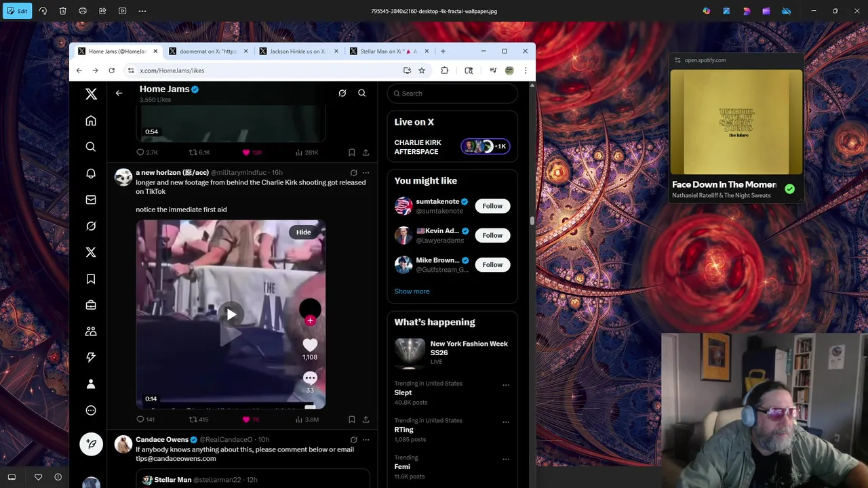Share the a new horizon post
The height and width of the screenshot is (488, 868).
pyautogui.click(x=366, y=420)
